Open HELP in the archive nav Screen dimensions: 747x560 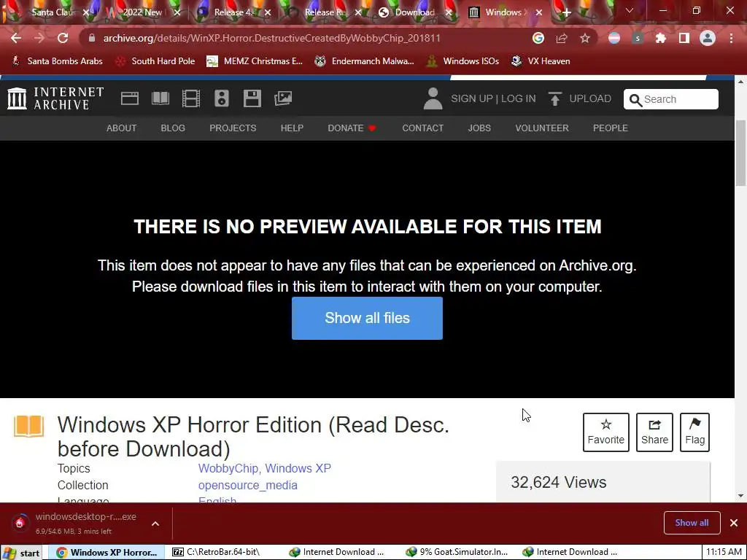pyautogui.click(x=292, y=128)
